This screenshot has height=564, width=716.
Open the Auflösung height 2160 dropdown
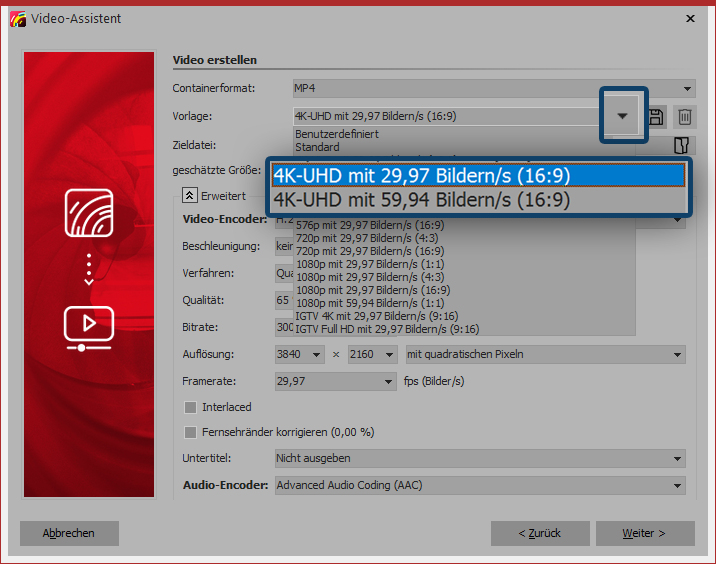point(372,355)
